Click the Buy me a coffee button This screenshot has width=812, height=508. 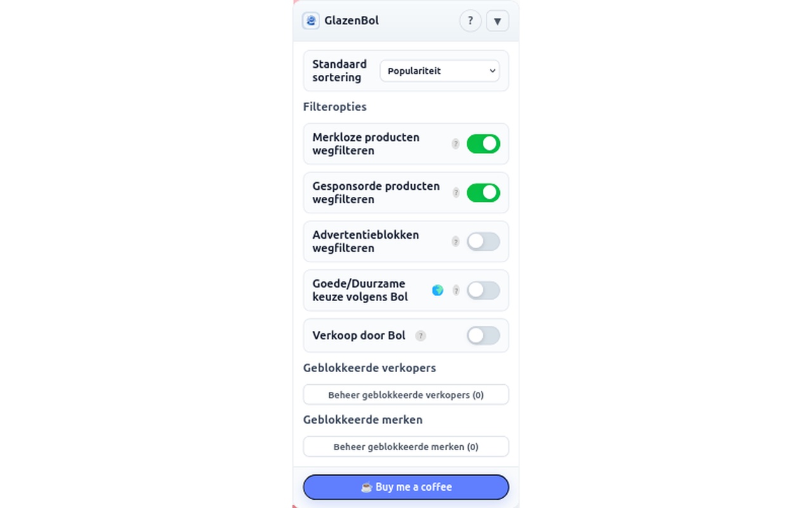406,487
